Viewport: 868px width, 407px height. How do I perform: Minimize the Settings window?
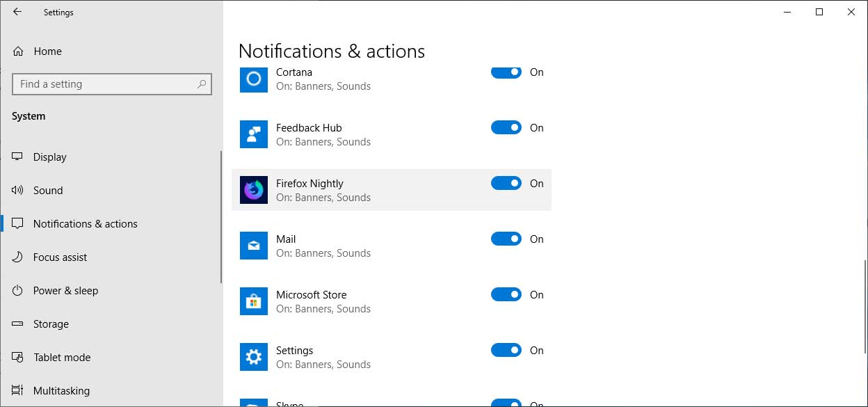point(787,12)
